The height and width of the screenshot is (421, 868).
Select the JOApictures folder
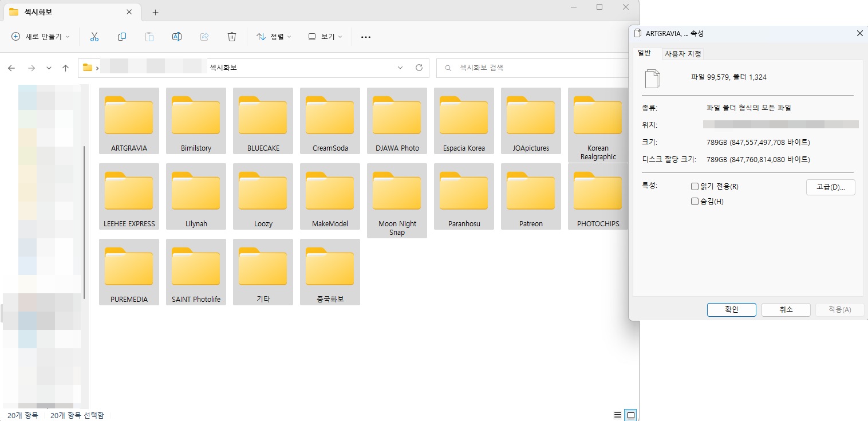pos(531,121)
